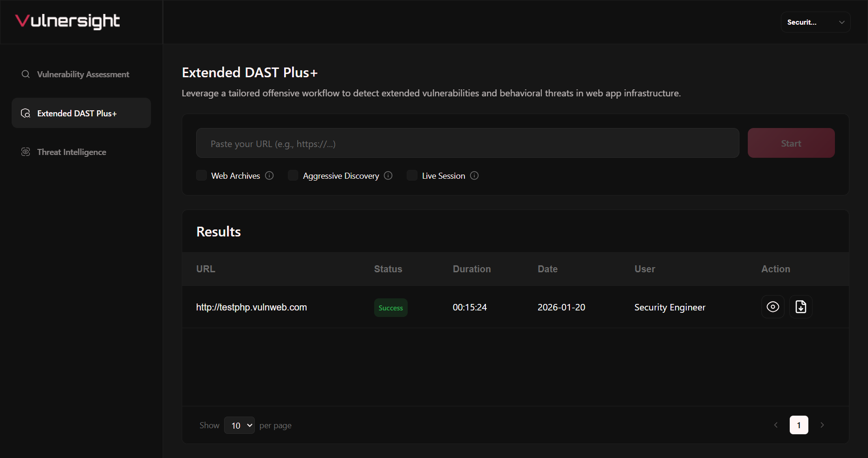This screenshot has height=458, width=868.
Task: Click the Aggressive Discovery label
Action: coord(341,176)
